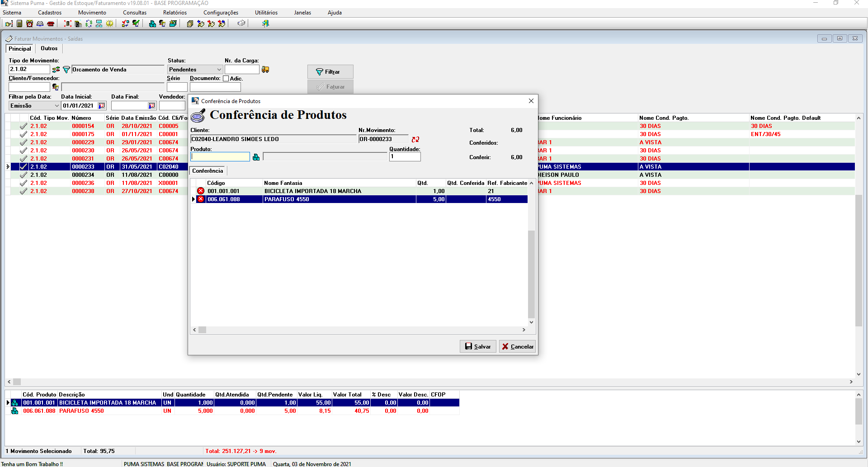
Task: Click the exit door toolbar icon
Action: [265, 24]
